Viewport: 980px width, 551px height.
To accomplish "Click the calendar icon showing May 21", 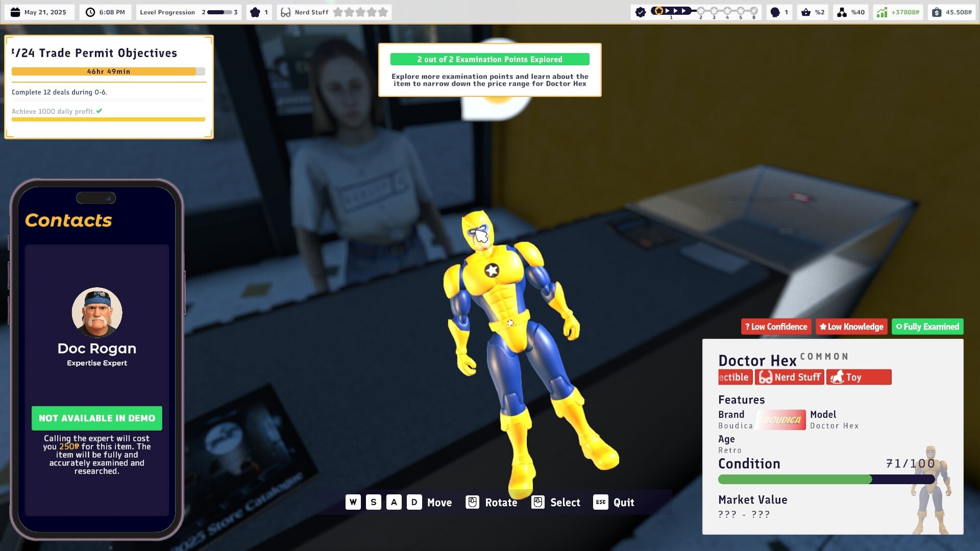I will [15, 12].
